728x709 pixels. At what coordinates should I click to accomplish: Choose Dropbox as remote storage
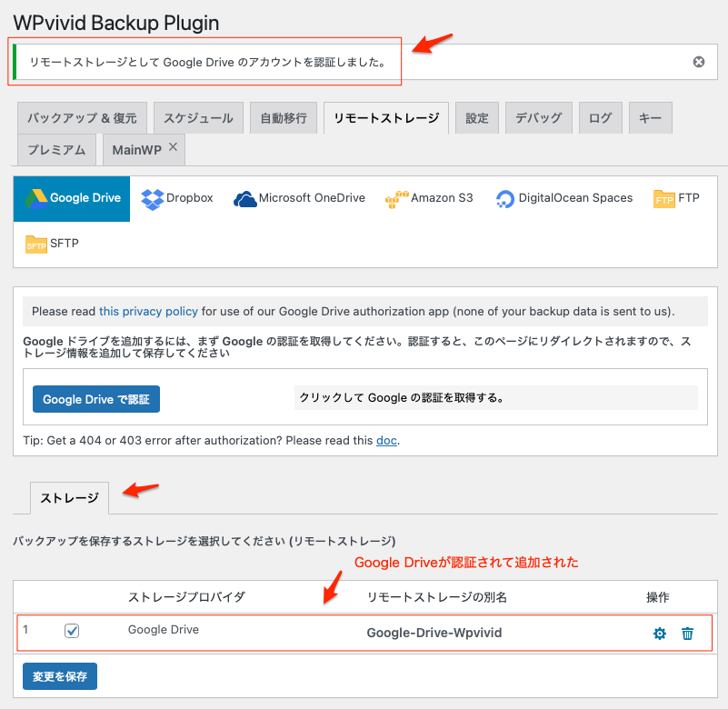coord(177,198)
